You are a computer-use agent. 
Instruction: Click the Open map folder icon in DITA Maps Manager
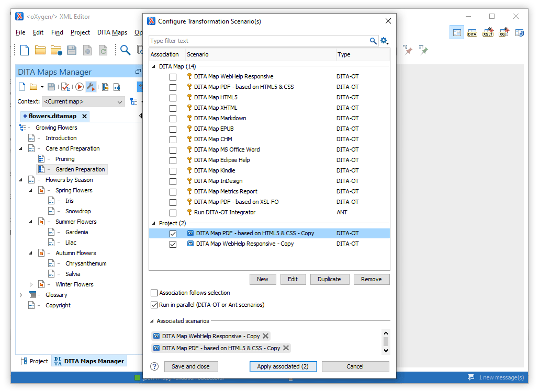point(33,87)
